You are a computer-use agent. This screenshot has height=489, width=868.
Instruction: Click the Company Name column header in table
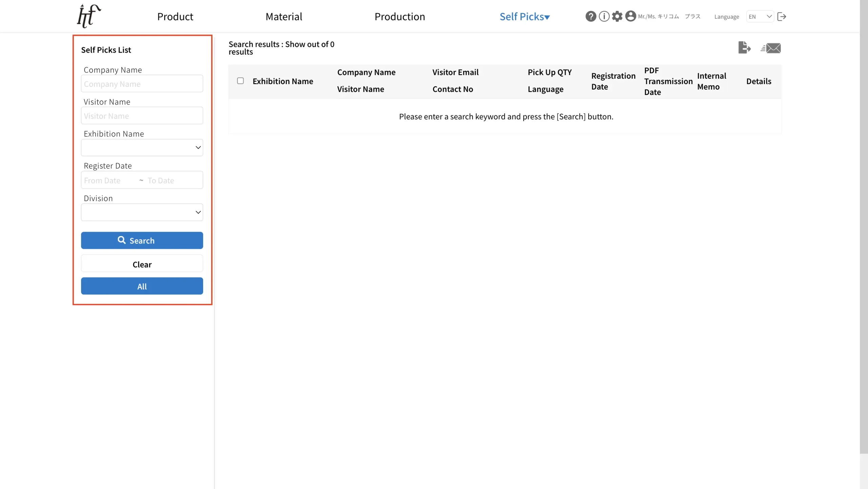[366, 72]
